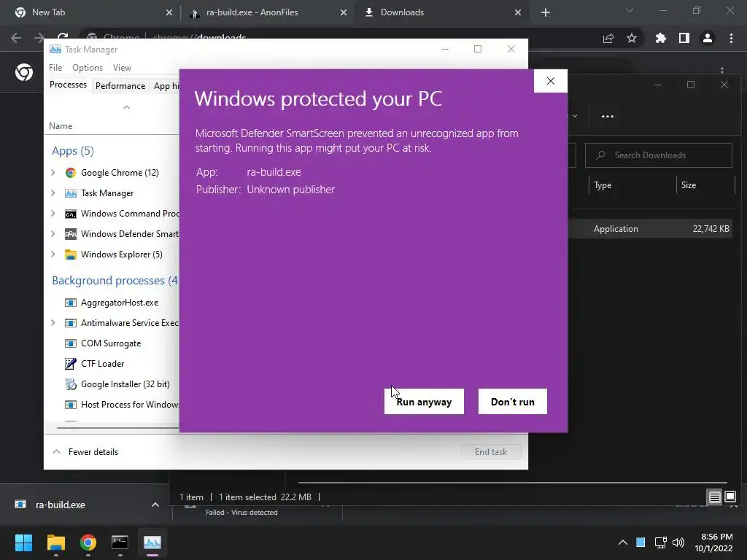The width and height of the screenshot is (747, 560).
Task: Expand Windows Explorer (5) row
Action: pyautogui.click(x=53, y=254)
